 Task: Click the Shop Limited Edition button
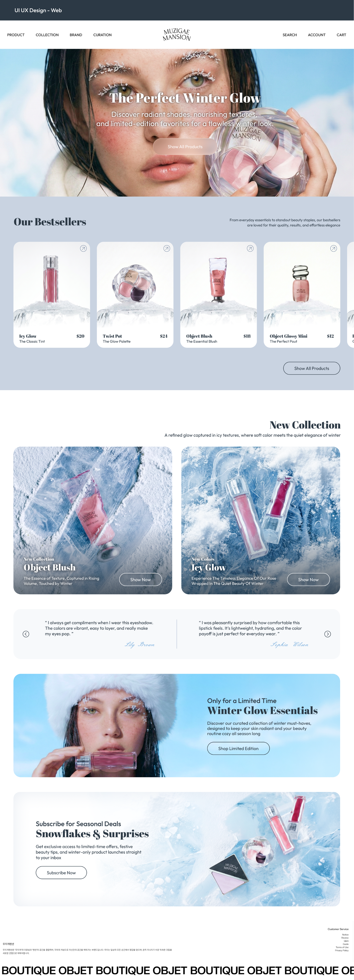[x=238, y=748]
